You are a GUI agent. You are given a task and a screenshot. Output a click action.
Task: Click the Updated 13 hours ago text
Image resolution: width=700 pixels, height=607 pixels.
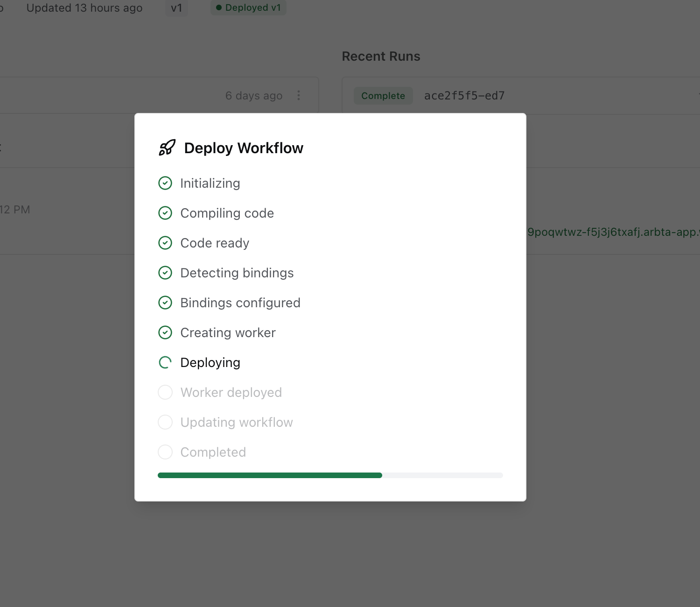[84, 8]
